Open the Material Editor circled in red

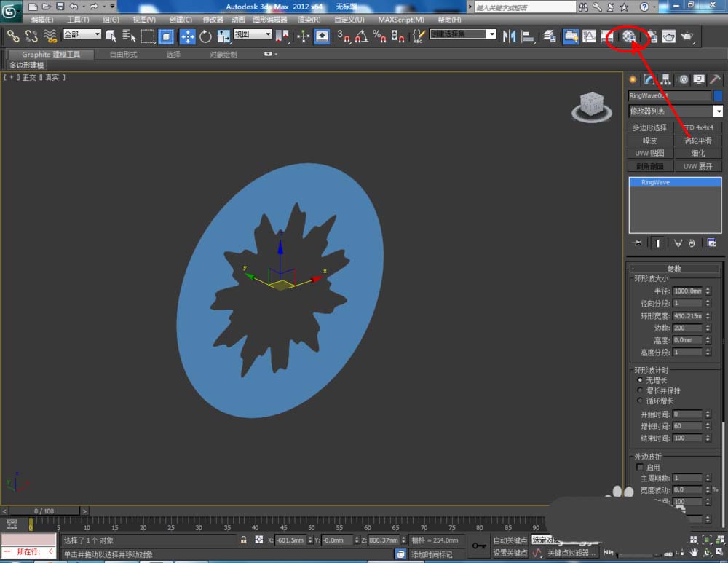(629, 36)
